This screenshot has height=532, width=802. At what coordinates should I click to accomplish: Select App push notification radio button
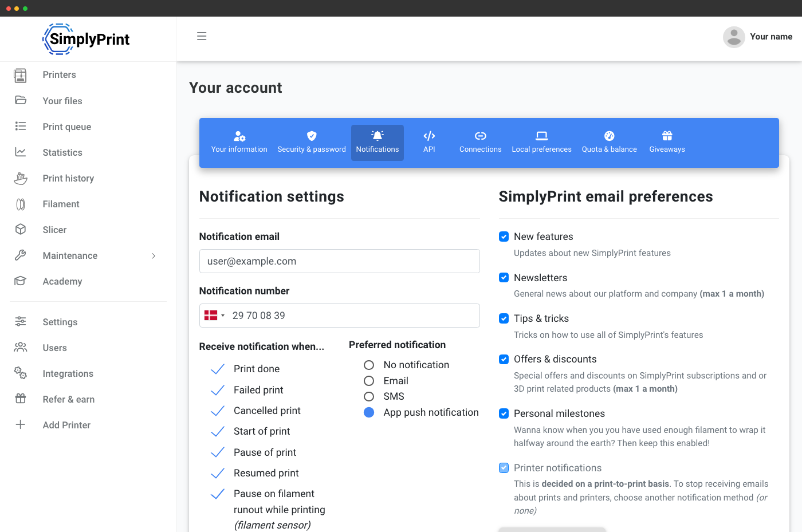pyautogui.click(x=369, y=412)
